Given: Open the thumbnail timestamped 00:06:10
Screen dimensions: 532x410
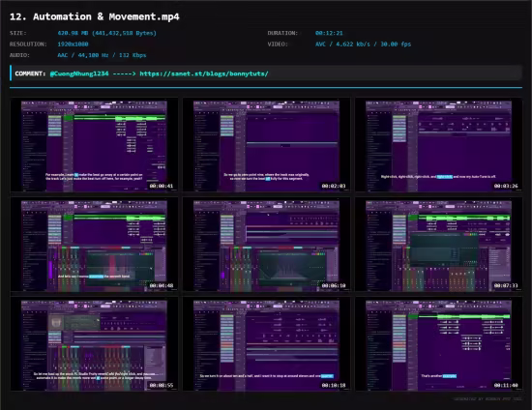Looking at the screenshot, I should tap(266, 245).
